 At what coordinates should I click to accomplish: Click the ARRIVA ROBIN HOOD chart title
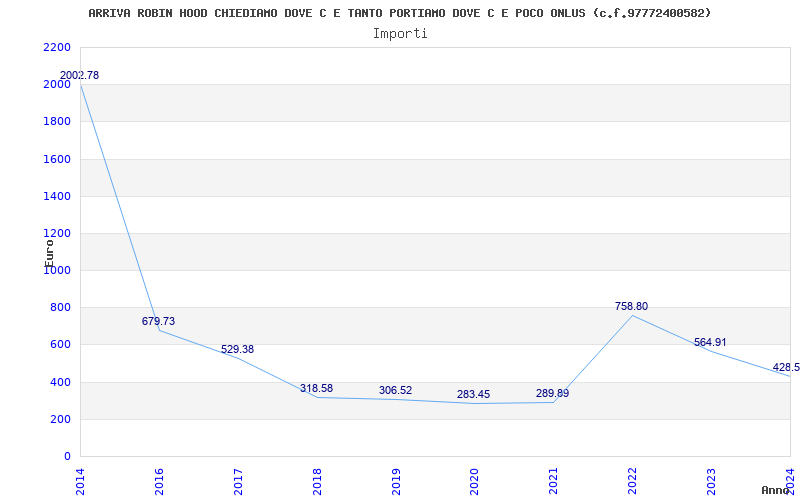(x=399, y=13)
